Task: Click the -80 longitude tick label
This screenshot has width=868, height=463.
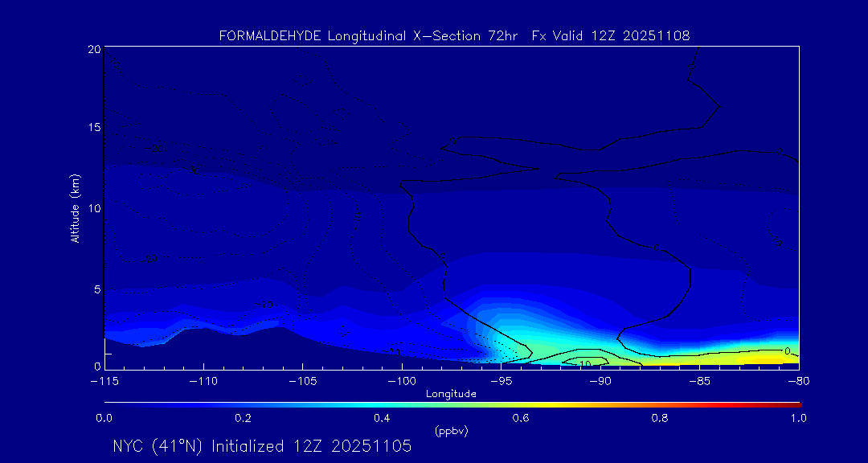Action: coord(799,382)
